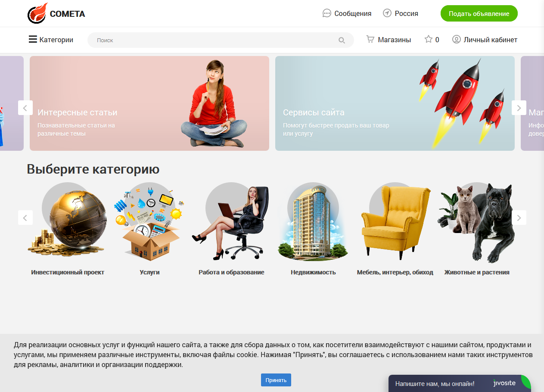Click the location arrow icon beside Россия
The height and width of the screenshot is (392, 544).
387,13
